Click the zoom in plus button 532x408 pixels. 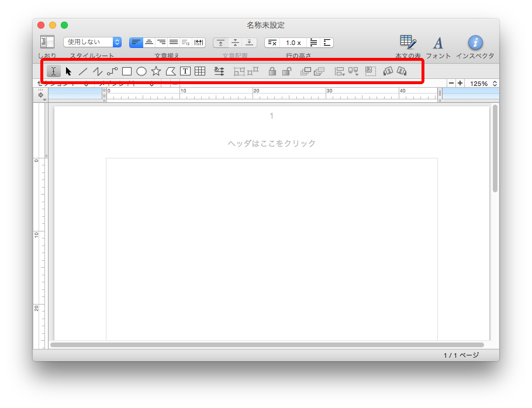pyautogui.click(x=460, y=84)
